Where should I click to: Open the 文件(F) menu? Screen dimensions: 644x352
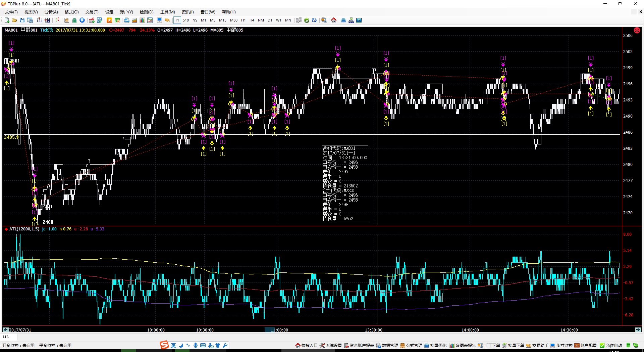point(11,12)
